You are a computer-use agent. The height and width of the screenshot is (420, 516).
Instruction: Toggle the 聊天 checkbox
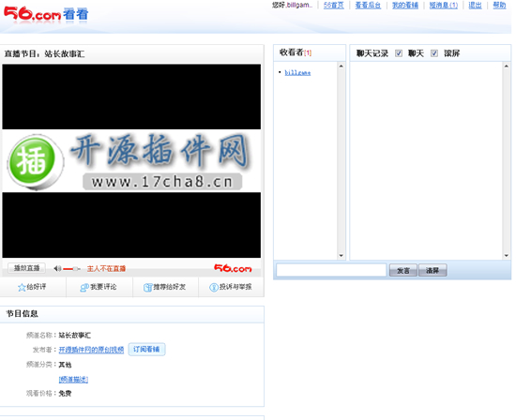399,53
